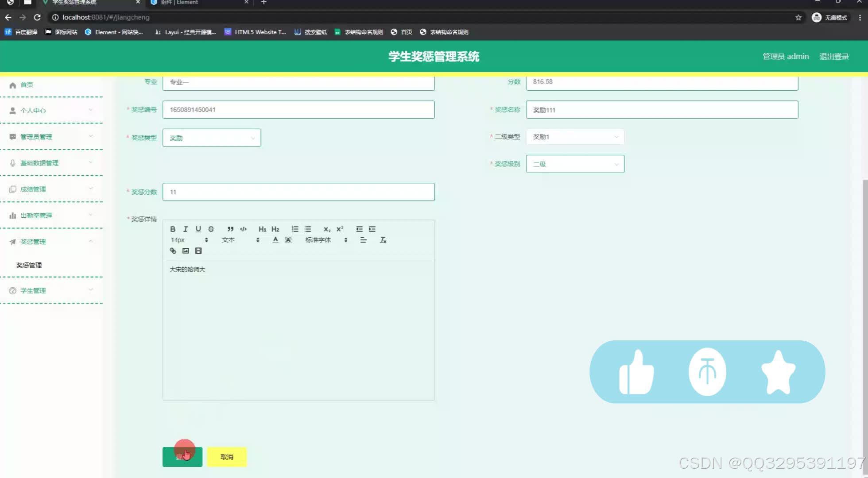The image size is (868, 478).
Task: Insert a blockquote in the editor
Action: [230, 229]
